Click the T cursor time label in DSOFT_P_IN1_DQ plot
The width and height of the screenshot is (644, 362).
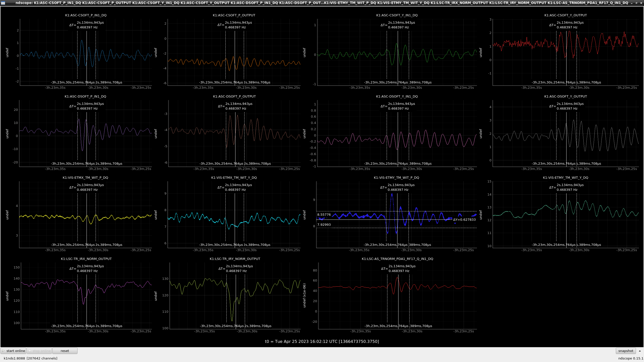coord(73,163)
